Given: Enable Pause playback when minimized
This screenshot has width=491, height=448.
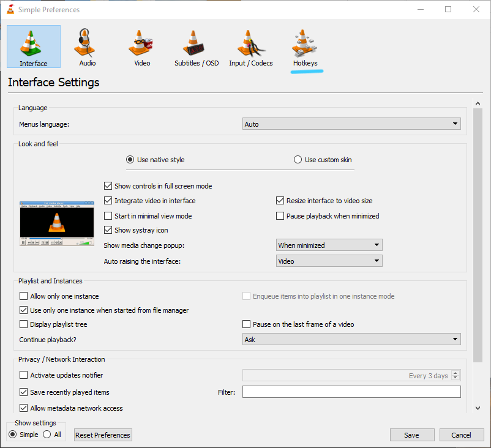Looking at the screenshot, I should click(x=280, y=215).
